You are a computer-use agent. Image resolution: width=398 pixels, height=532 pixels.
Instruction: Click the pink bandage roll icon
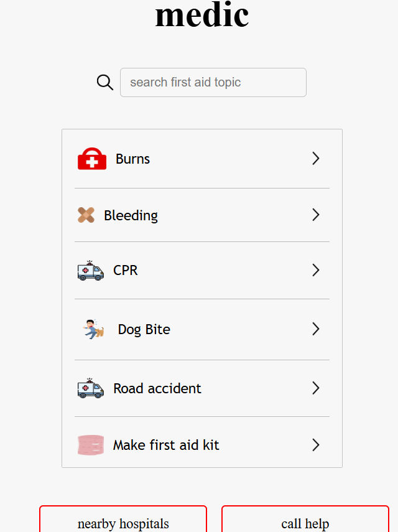coord(91,445)
